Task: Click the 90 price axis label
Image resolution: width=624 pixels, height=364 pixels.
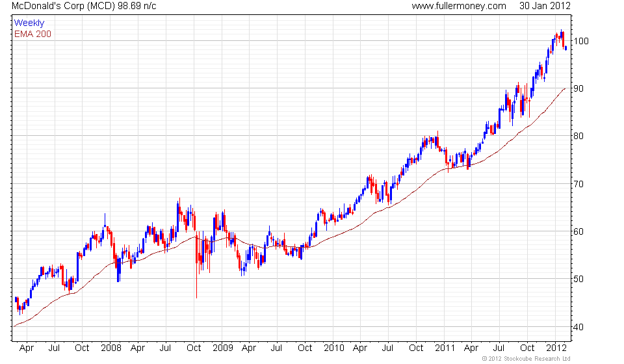Action: click(x=578, y=88)
